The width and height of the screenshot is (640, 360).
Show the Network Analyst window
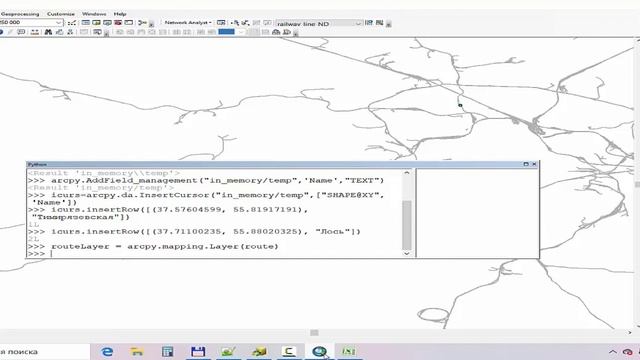pyautogui.click(x=221, y=22)
